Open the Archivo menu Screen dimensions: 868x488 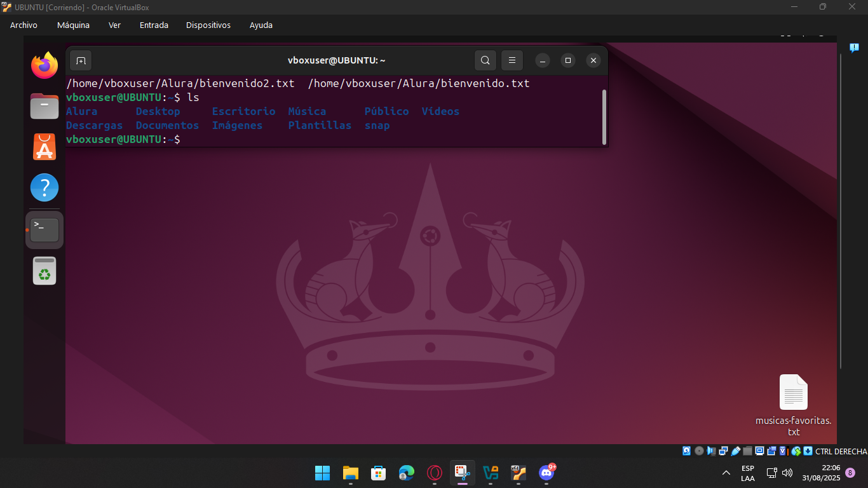[24, 25]
